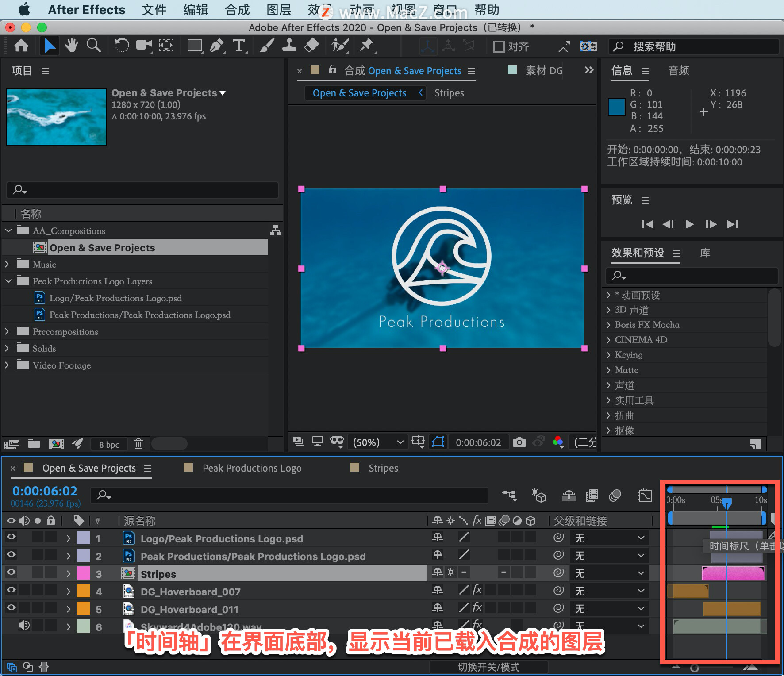Select the Roto Brush tool
Screen dimensions: 784x676
pyautogui.click(x=340, y=46)
